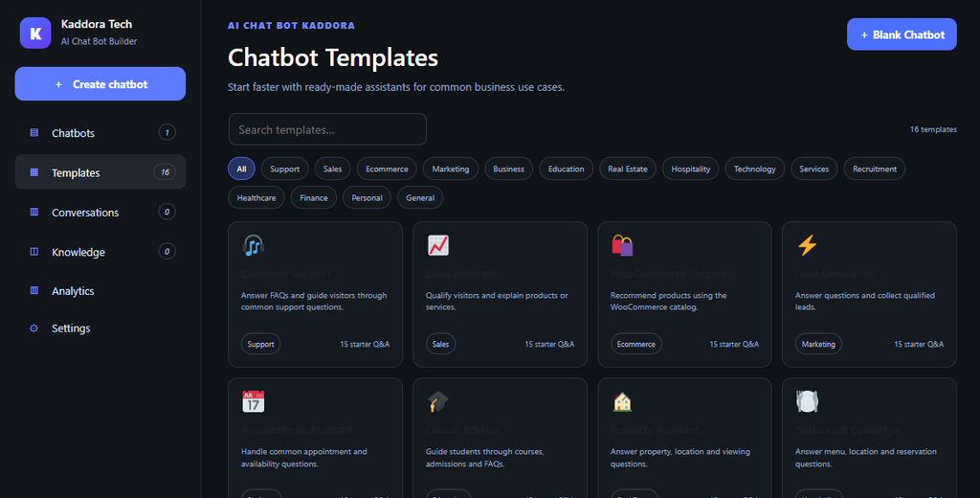Click the '16 templates' count text
This screenshot has width=980, height=498.
click(933, 129)
